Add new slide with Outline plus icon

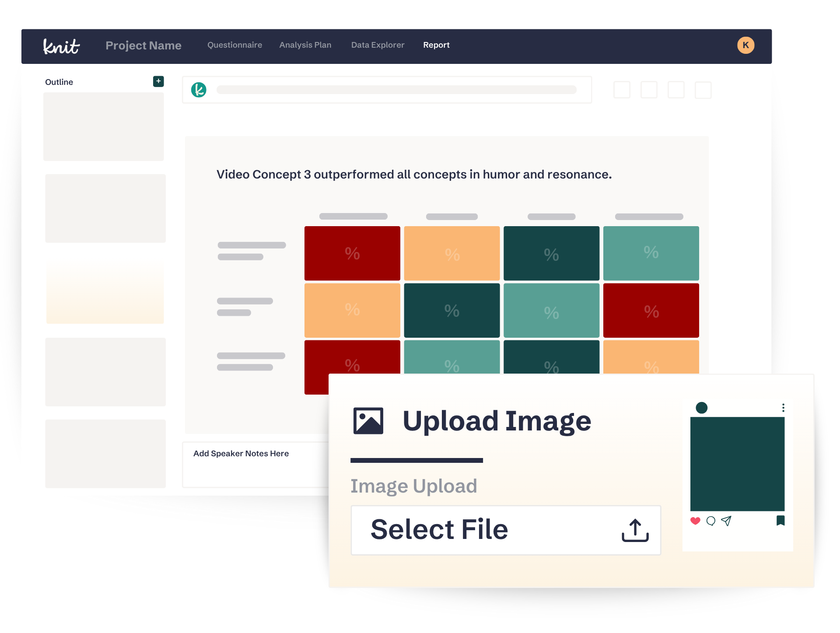pyautogui.click(x=158, y=81)
